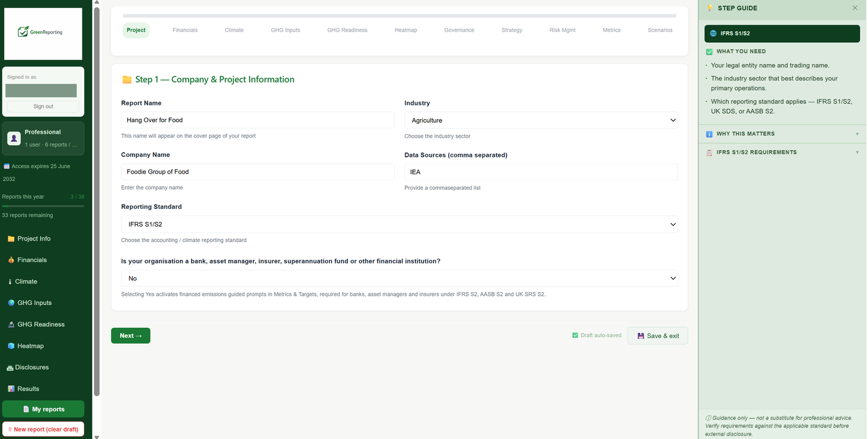Click the Draft auto-saved checkmark

(575, 335)
